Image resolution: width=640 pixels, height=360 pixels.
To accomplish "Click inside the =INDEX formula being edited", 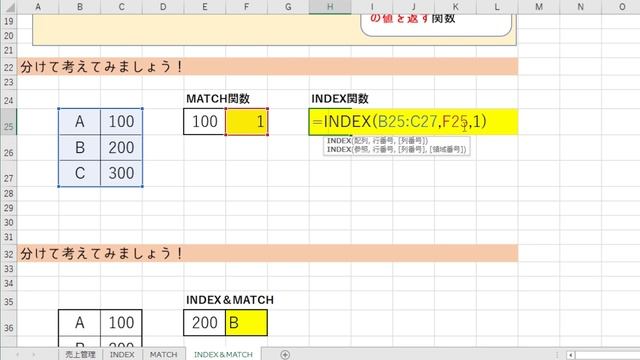I will pos(399,122).
